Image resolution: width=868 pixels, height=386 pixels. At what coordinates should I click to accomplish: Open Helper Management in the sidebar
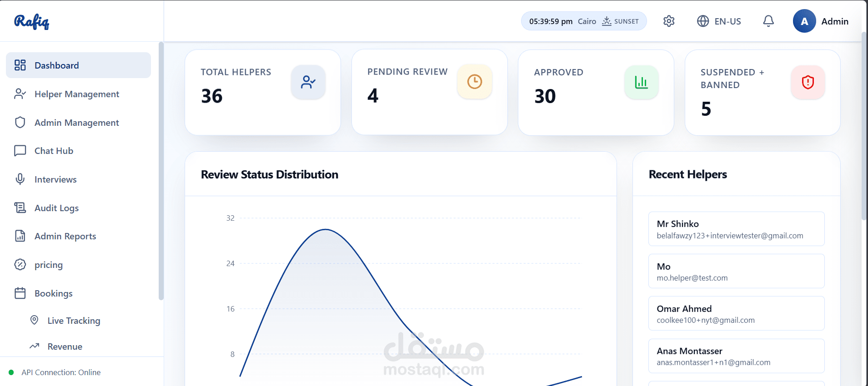click(78, 94)
